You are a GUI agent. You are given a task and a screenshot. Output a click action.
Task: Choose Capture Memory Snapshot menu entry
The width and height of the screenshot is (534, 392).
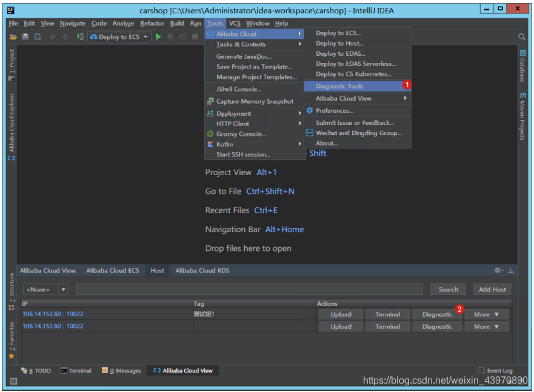click(x=255, y=101)
